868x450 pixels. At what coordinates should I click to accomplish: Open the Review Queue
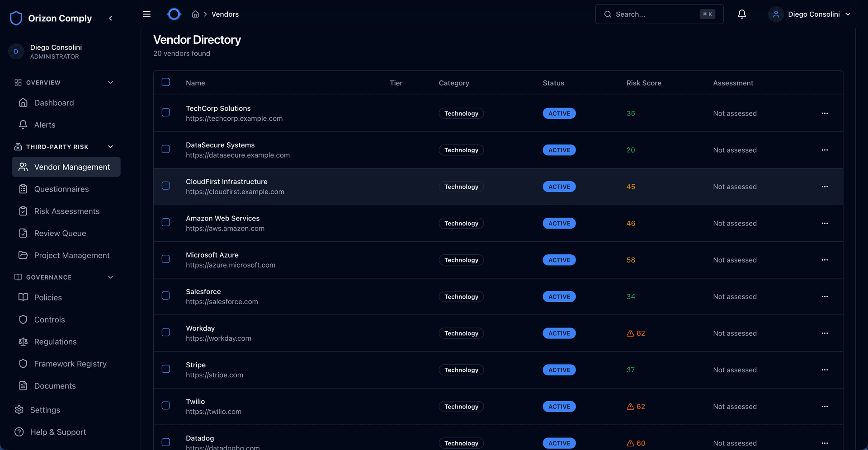coord(60,233)
